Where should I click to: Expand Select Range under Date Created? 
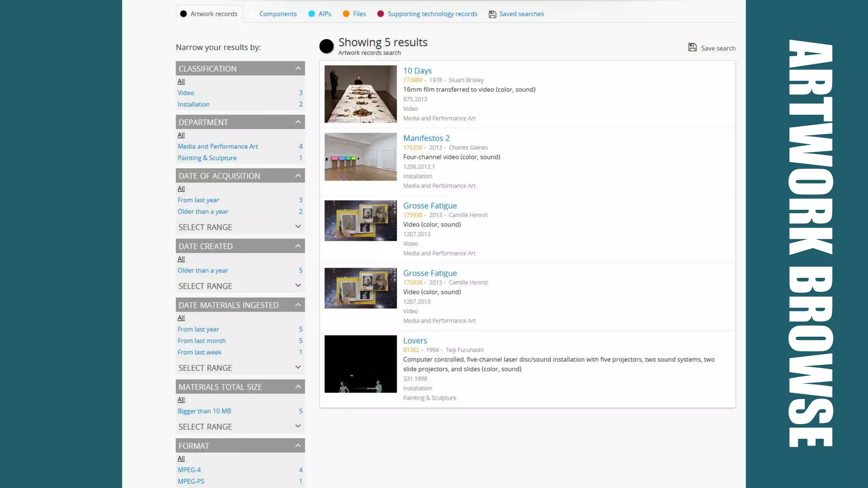pyautogui.click(x=240, y=286)
